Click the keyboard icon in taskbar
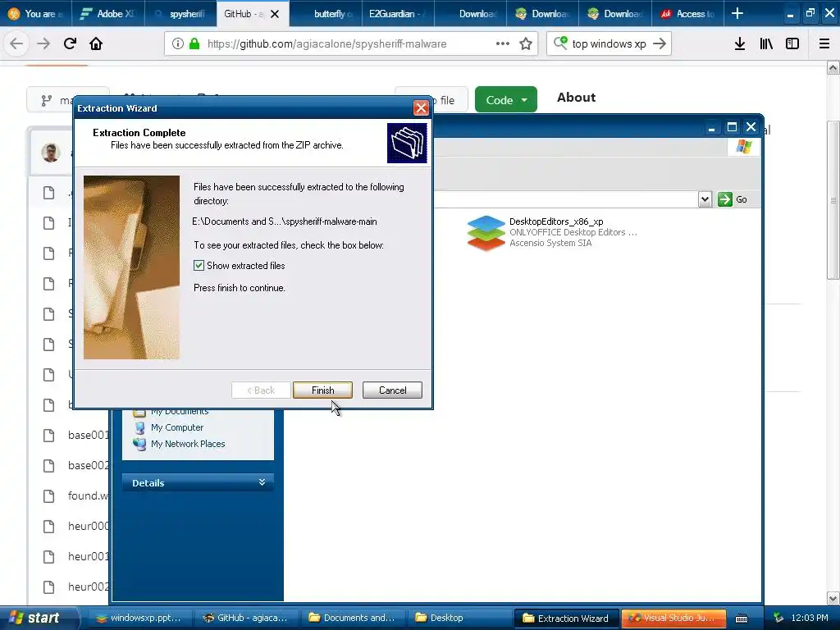Viewport: 840px width, 630px height. click(742, 619)
